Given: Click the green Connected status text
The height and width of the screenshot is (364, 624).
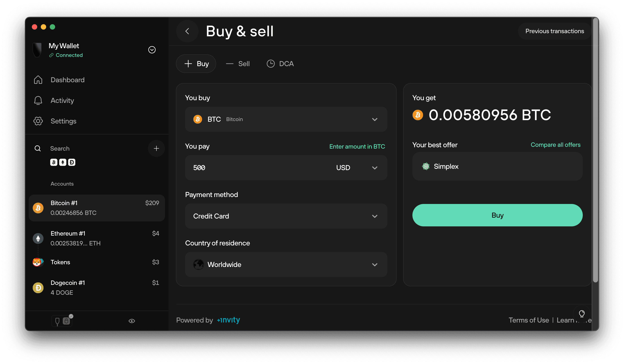Looking at the screenshot, I should click(x=69, y=55).
